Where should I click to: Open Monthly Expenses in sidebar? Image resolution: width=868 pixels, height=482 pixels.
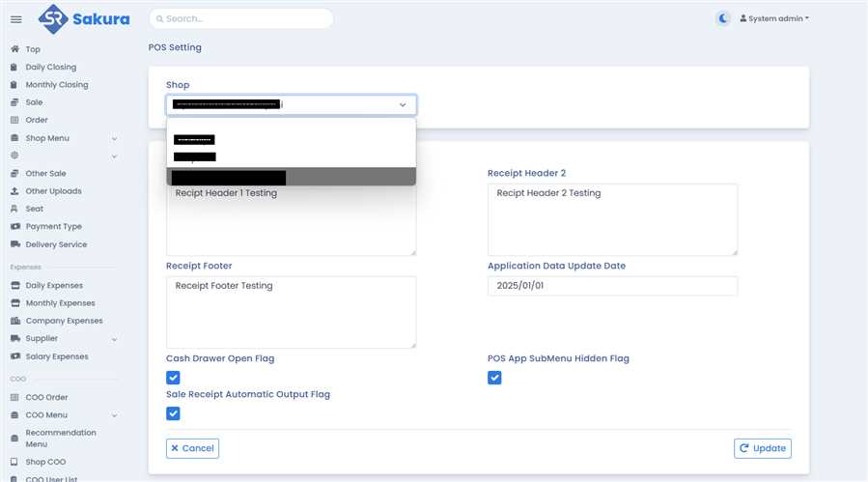click(x=60, y=303)
